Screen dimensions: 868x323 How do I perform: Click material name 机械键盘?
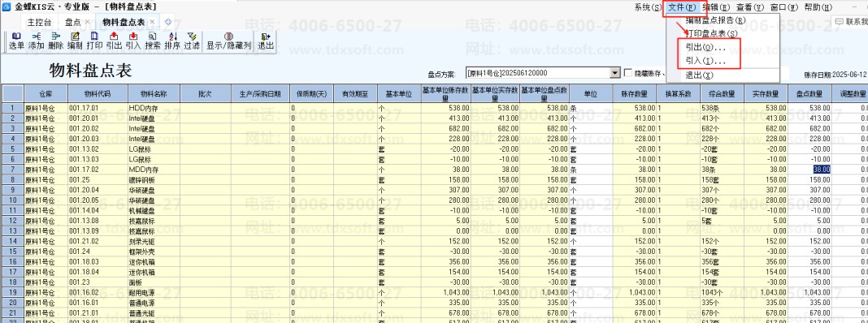click(154, 210)
